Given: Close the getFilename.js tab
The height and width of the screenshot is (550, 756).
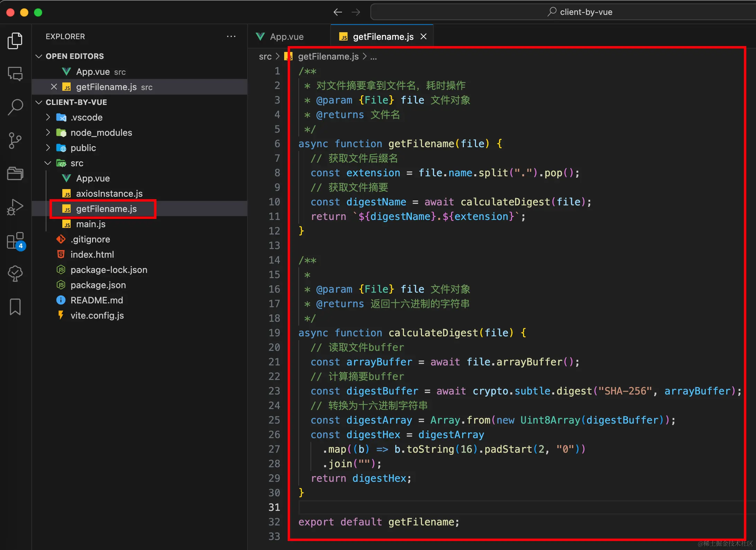Looking at the screenshot, I should tap(423, 37).
